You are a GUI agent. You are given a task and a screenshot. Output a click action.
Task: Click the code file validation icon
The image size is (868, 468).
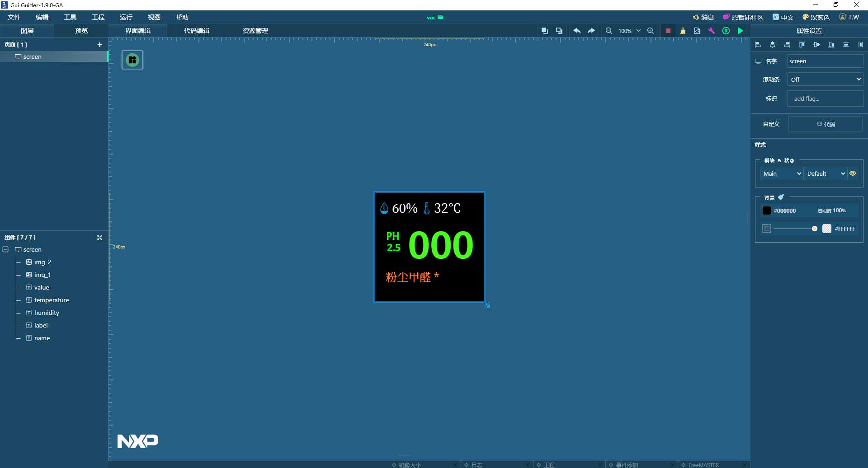[x=697, y=31]
